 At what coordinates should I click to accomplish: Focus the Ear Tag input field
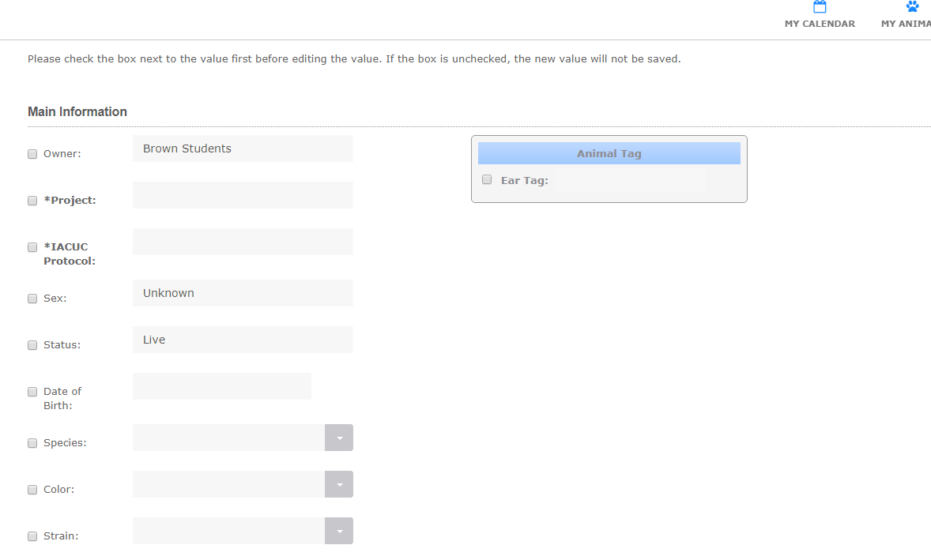[x=631, y=180]
